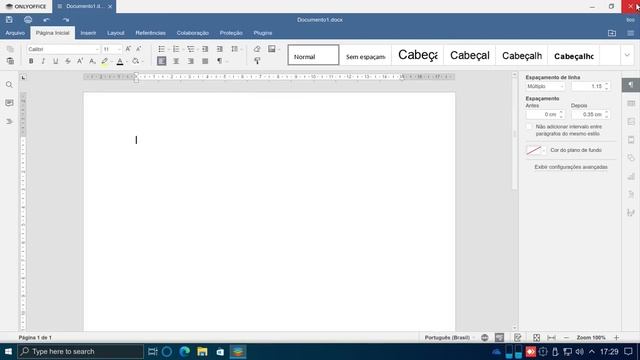This screenshot has width=640, height=360.
Task: Increase the font size with the icon
Action: tap(128, 49)
